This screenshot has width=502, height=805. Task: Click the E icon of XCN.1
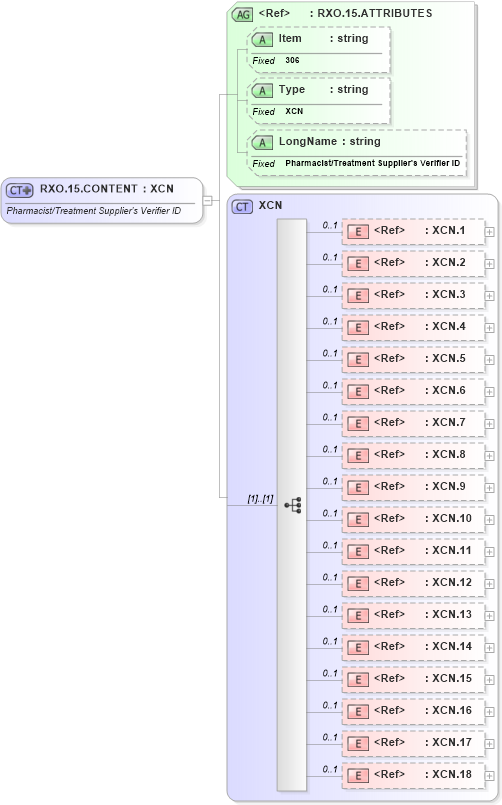(x=358, y=232)
